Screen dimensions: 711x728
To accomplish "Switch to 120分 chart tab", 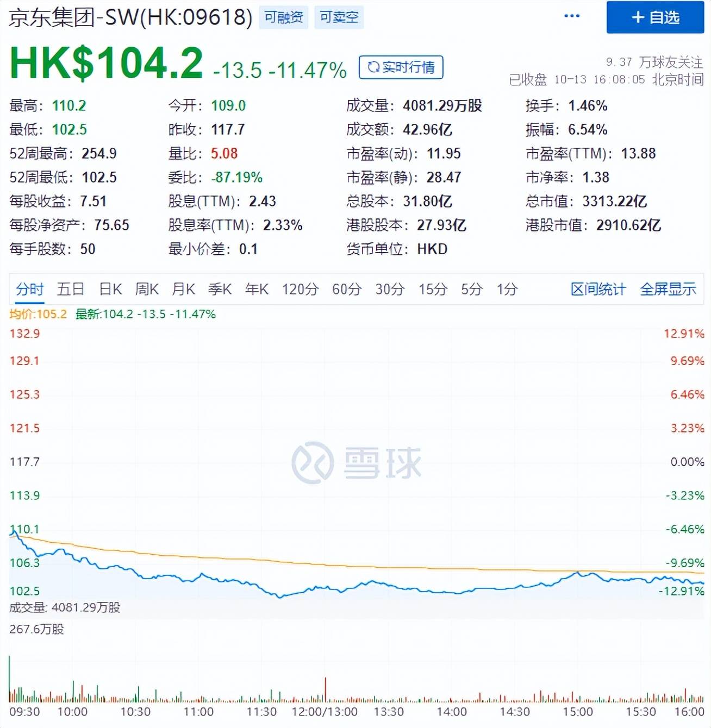I will click(300, 289).
